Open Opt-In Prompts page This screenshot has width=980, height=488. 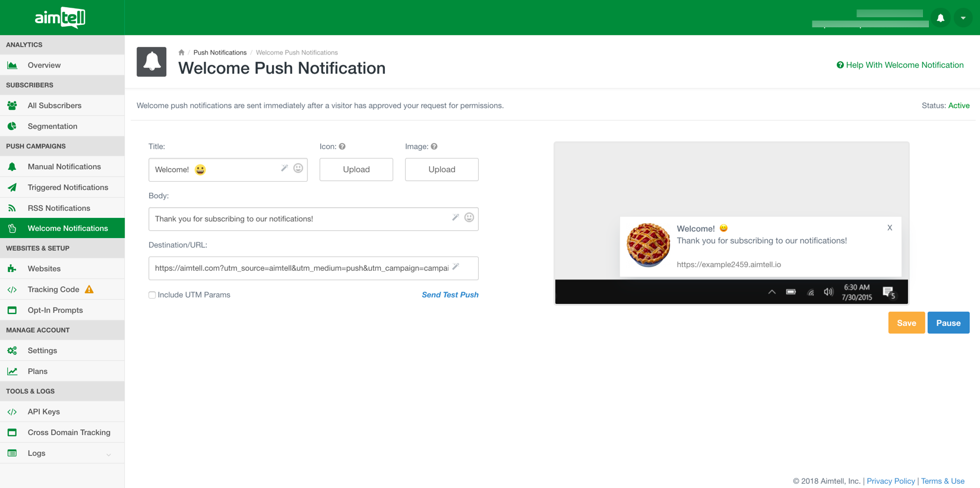[x=55, y=310]
